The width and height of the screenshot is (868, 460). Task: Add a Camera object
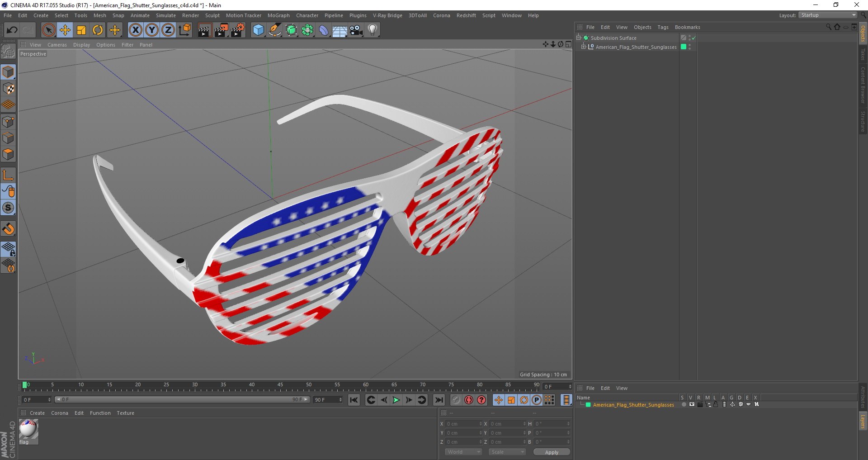(356, 30)
